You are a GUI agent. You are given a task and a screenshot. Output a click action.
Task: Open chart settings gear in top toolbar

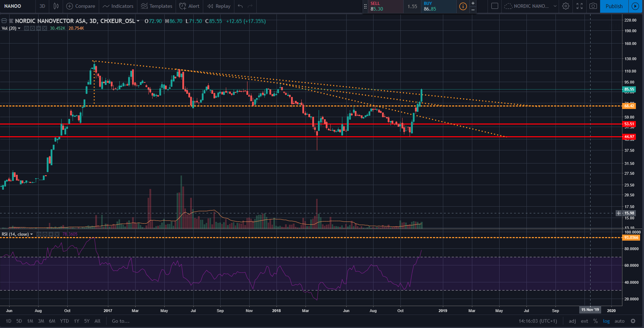point(566,6)
